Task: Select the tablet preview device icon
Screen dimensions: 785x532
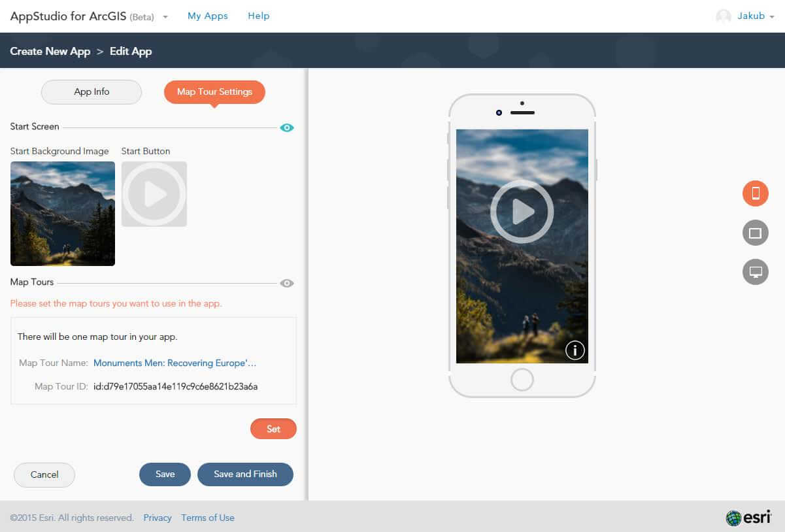Action: click(x=756, y=233)
